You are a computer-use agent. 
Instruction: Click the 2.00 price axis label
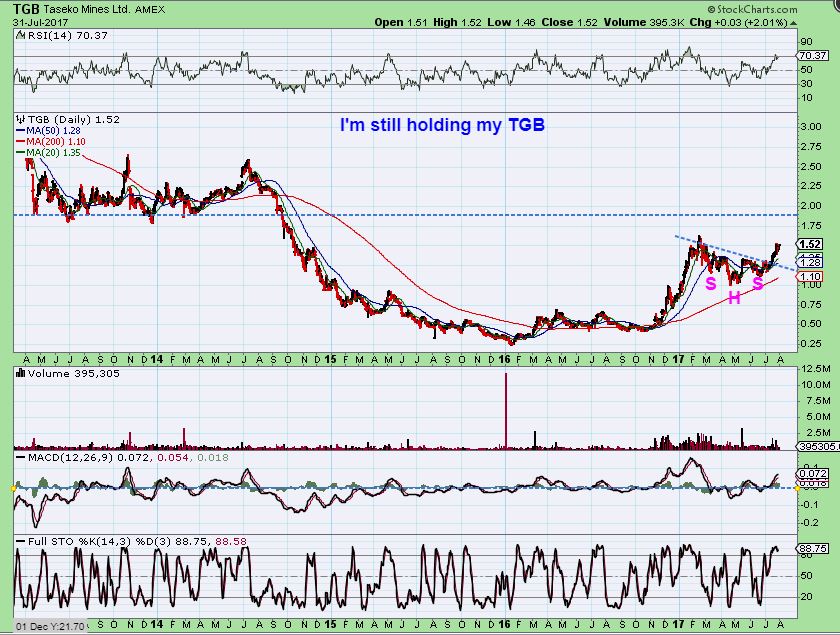(812, 206)
